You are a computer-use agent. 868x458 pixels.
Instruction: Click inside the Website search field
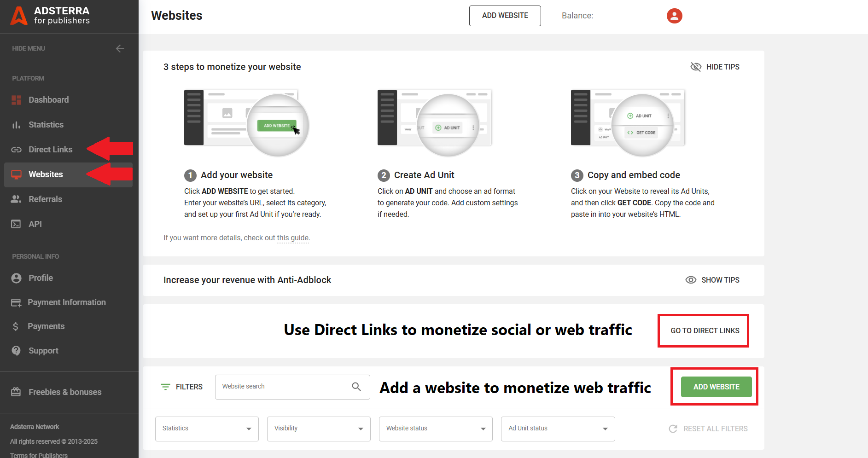(x=276, y=387)
